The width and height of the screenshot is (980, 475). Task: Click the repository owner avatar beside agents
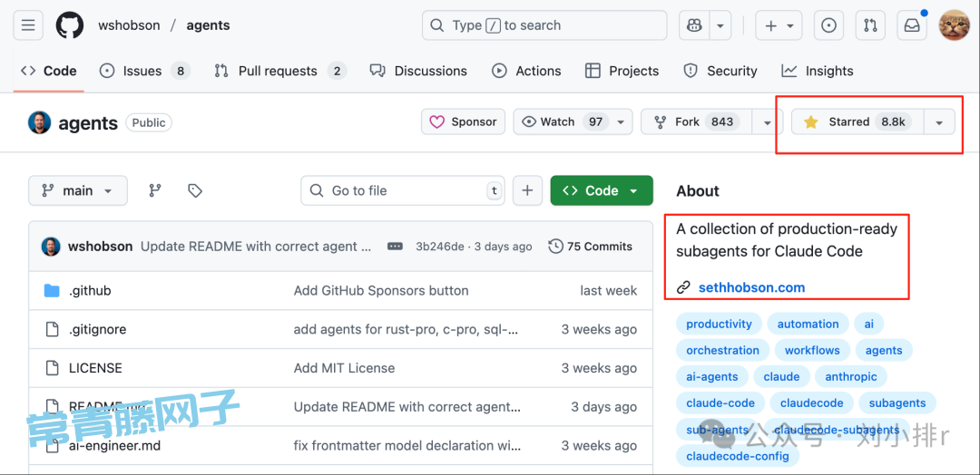[x=39, y=122]
